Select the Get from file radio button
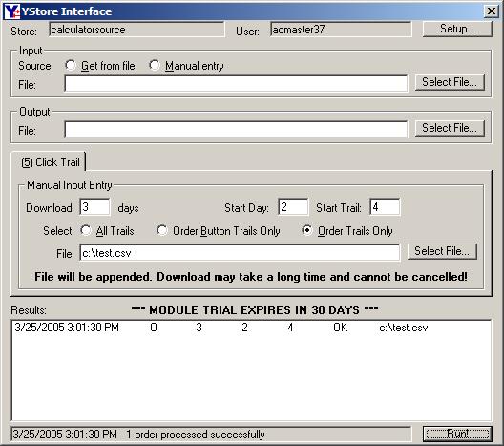 (x=71, y=66)
